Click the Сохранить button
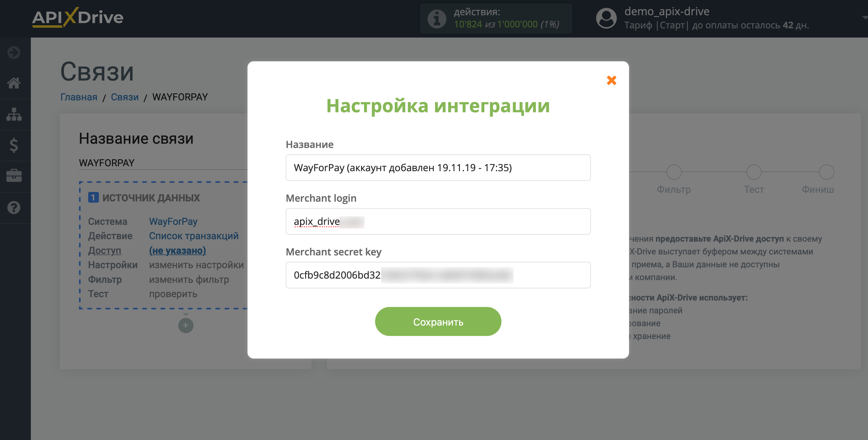 438,321
